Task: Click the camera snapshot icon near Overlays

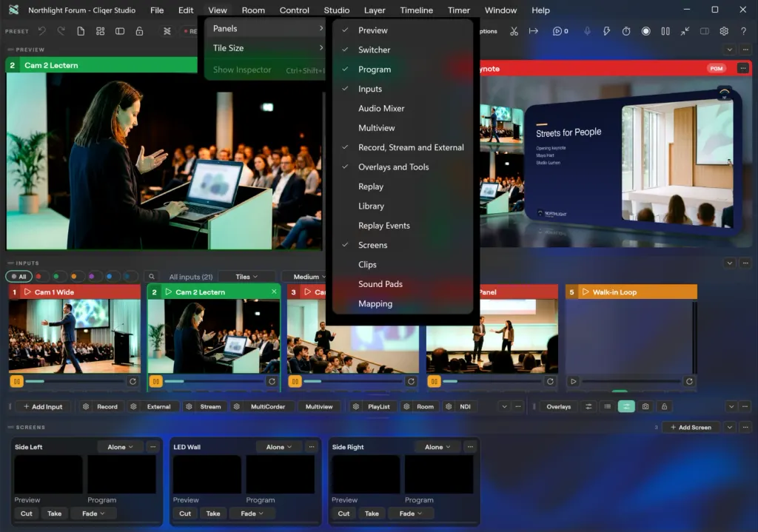Action: pos(645,406)
